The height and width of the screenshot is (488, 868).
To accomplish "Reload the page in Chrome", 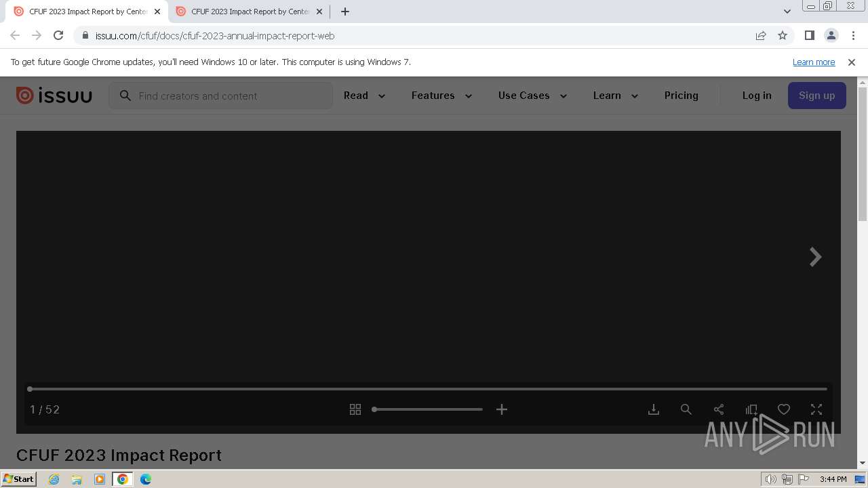I will [x=58, y=35].
